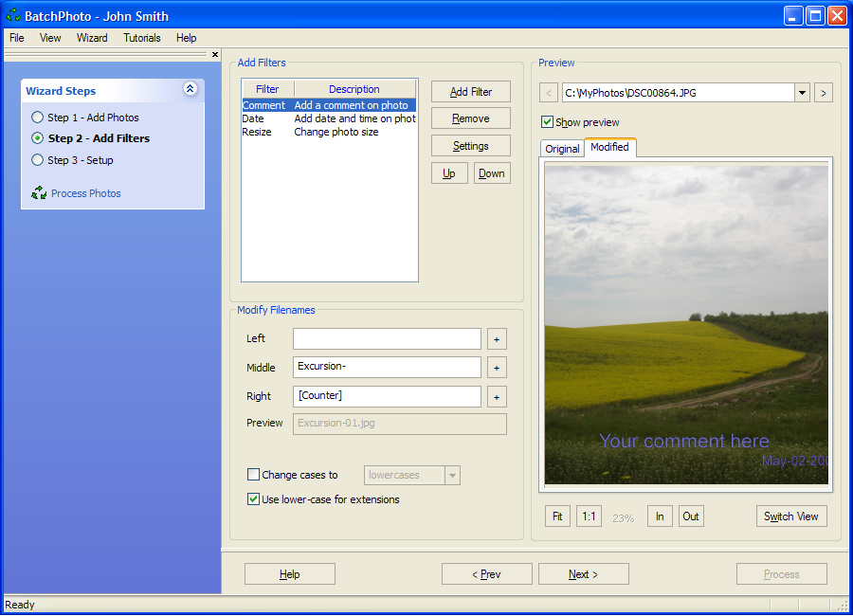
Task: Select the Resize filter row
Action: pos(329,132)
